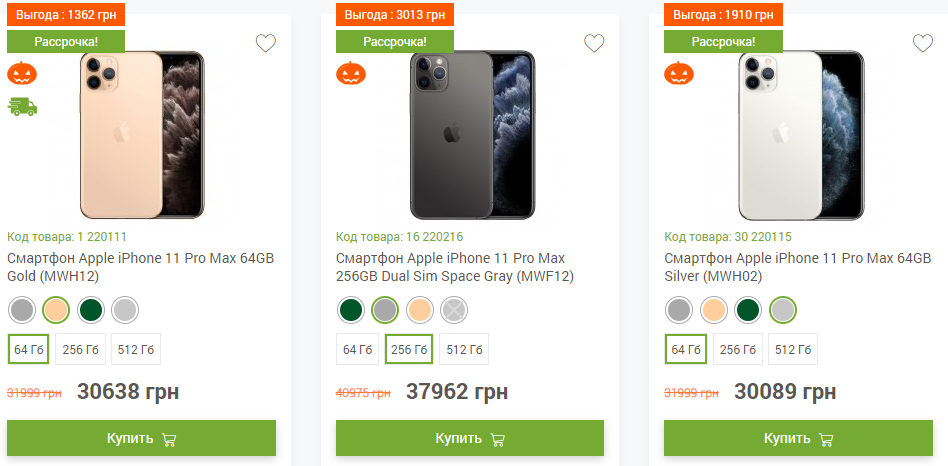Pick 512 Гб storage for Silver iPhone

click(x=793, y=349)
